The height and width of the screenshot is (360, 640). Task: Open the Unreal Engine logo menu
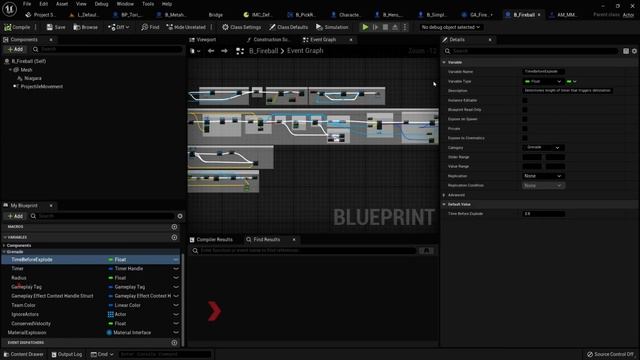[9, 9]
